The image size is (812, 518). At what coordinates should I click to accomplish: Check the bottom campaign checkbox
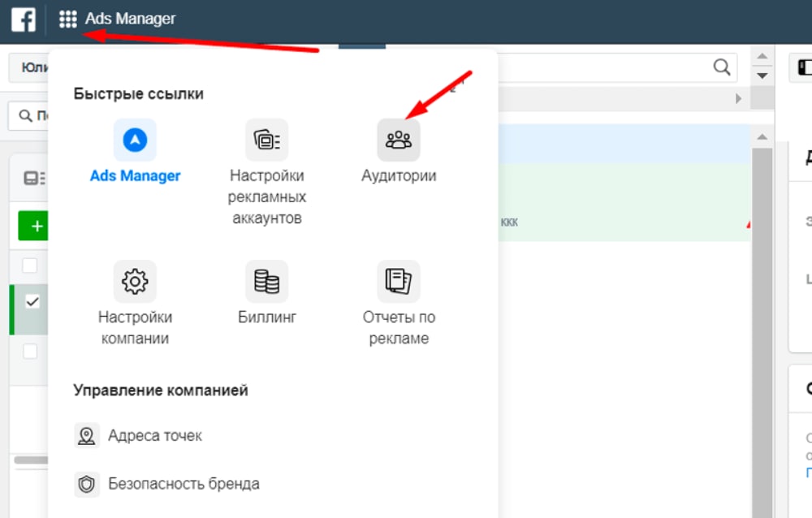(31, 351)
